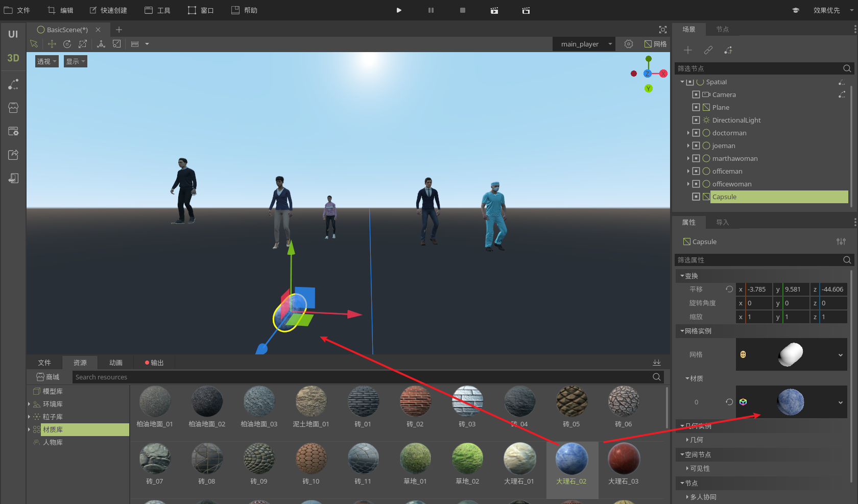Open the 编辑 menu
Image resolution: width=858 pixels, height=504 pixels.
point(61,10)
